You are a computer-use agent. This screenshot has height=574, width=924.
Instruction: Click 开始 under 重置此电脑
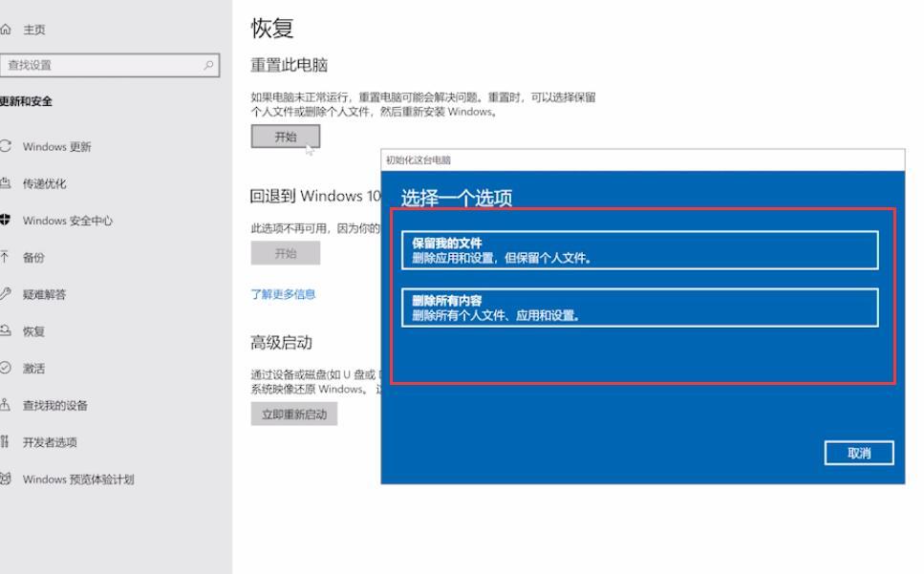[286, 137]
